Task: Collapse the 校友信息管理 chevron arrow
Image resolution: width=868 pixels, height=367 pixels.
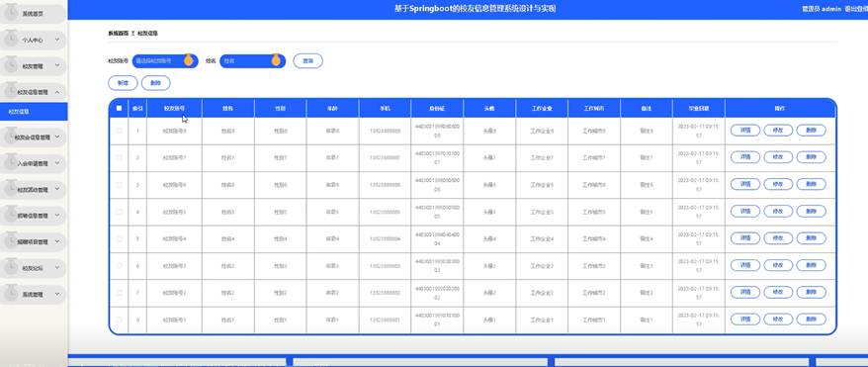Action: point(58,92)
